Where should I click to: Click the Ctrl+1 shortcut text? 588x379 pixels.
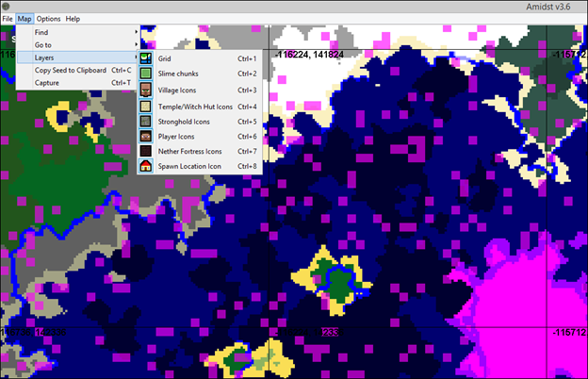pyautogui.click(x=247, y=58)
